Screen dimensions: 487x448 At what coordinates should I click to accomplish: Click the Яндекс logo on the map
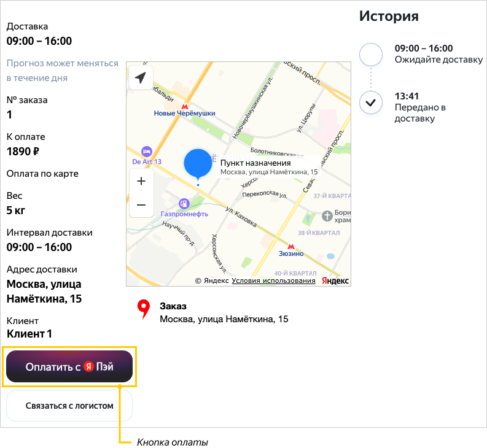click(x=335, y=280)
